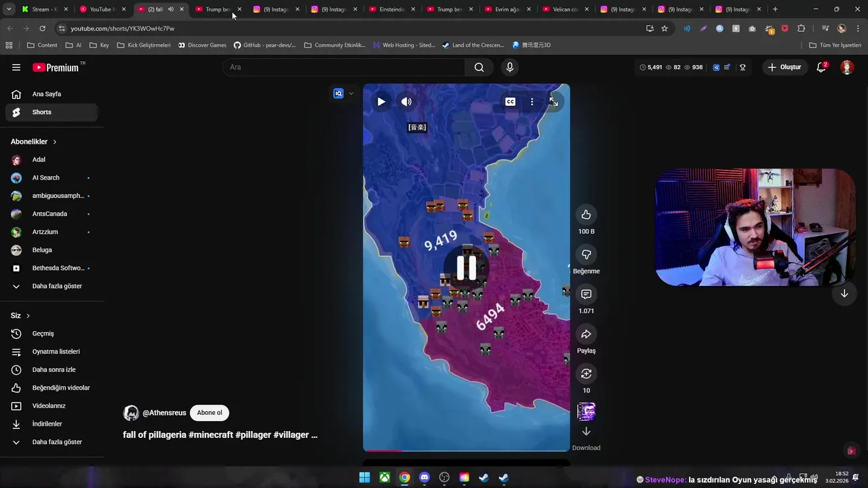
Task: Open Beğendiğim videolar liked videos
Action: coord(52,388)
